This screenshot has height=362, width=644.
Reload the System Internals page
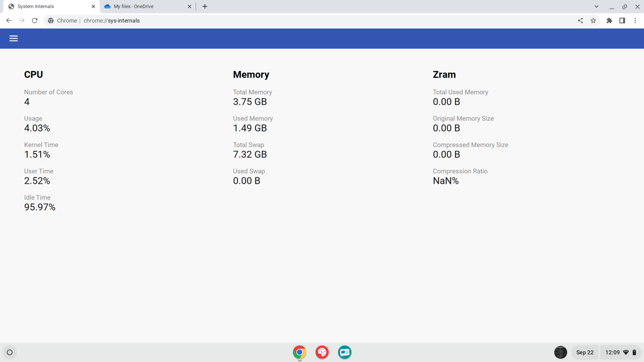[35, 21]
